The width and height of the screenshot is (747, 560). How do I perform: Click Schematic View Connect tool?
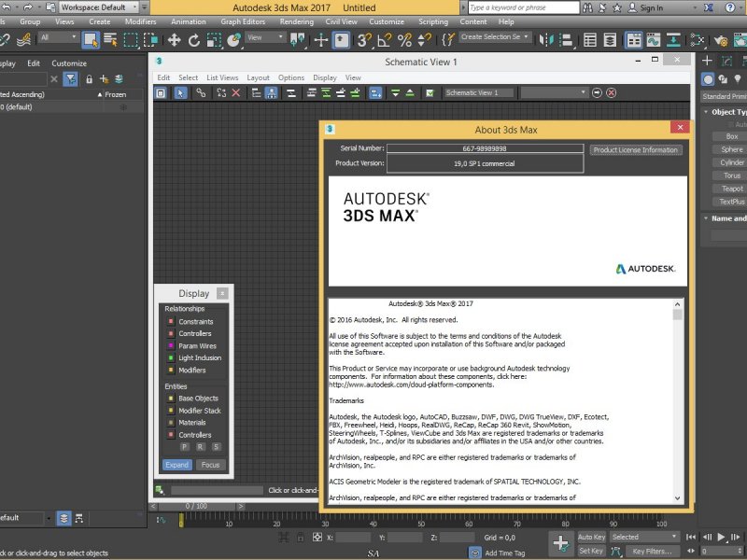[201, 93]
